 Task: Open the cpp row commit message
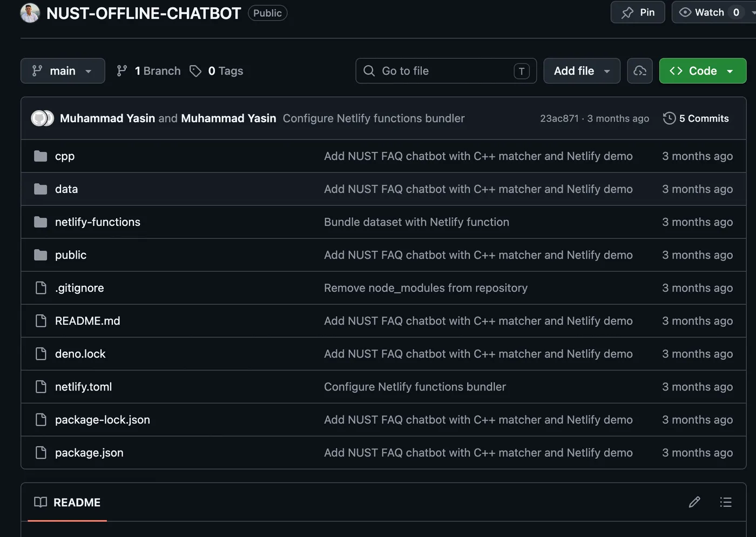[478, 156]
